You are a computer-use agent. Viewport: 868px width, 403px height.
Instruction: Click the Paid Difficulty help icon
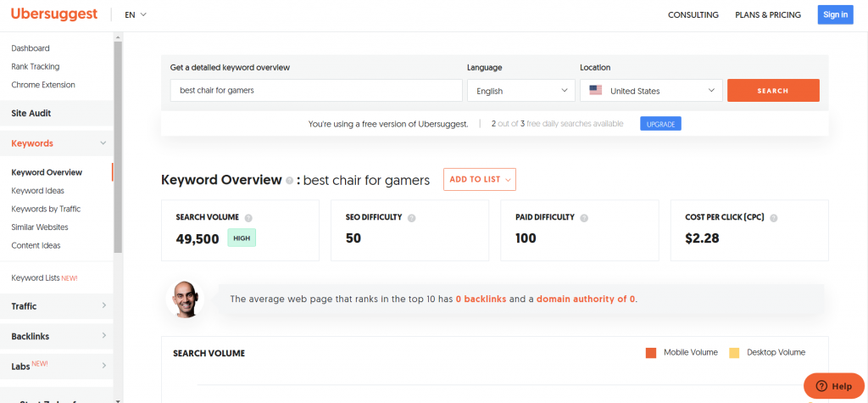[584, 218]
